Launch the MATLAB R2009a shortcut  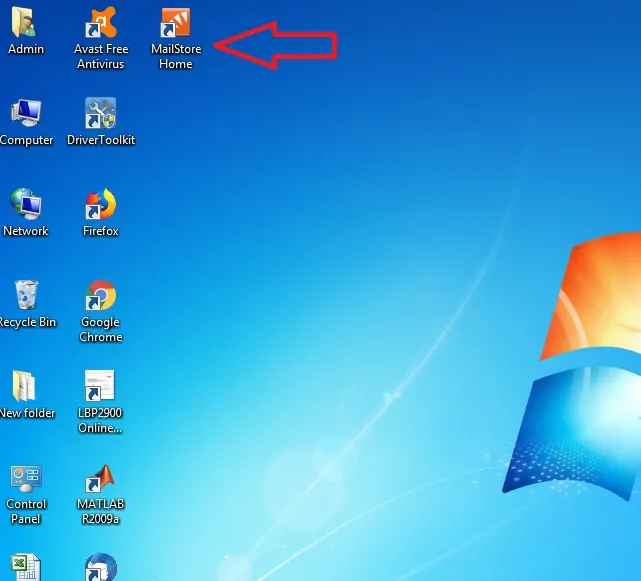click(x=100, y=478)
